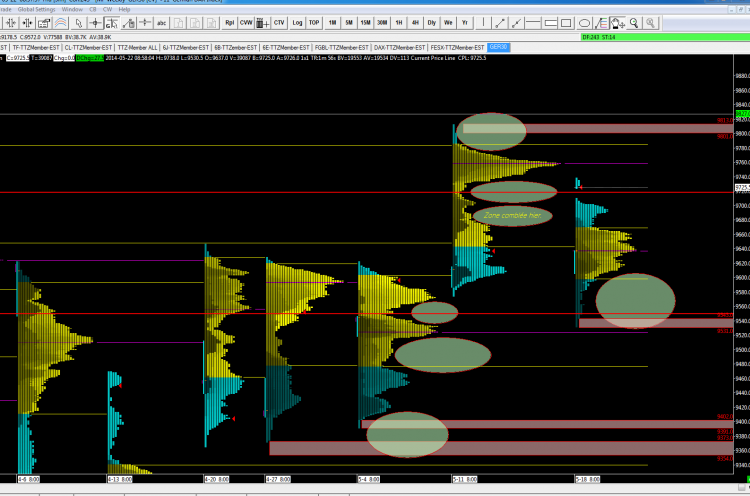Toggle the Log scale button
The height and width of the screenshot is (496, 750).
tap(297, 23)
